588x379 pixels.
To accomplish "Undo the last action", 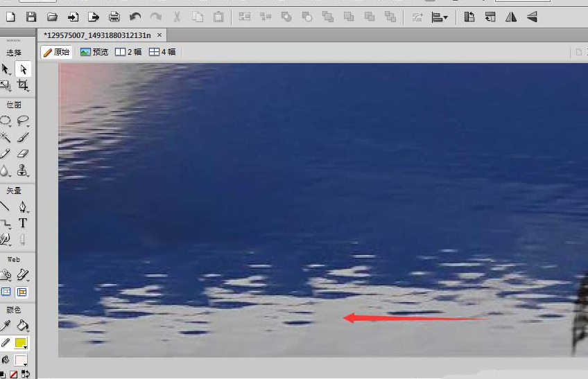I will (x=135, y=17).
